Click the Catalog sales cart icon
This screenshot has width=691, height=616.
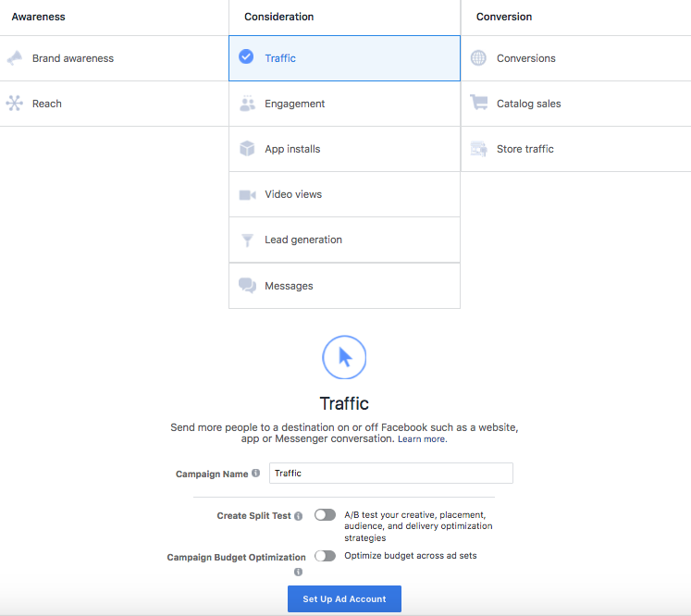coord(478,104)
